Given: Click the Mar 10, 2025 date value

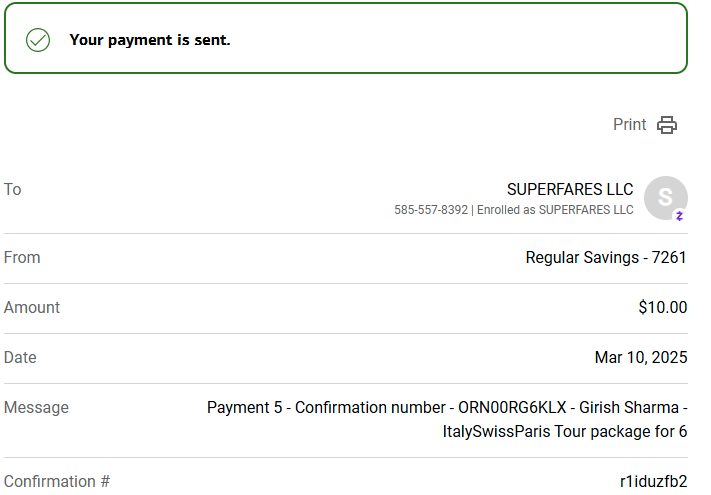Looking at the screenshot, I should pos(641,357).
